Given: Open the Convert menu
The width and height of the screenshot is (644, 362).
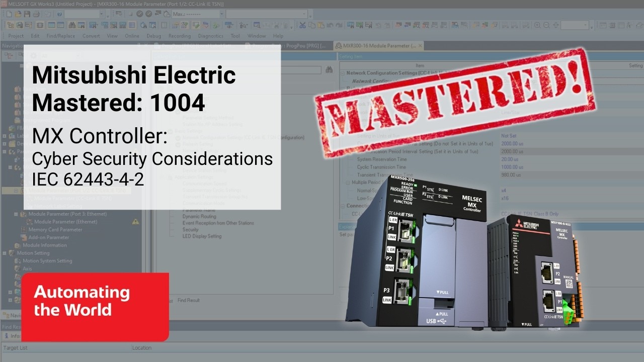Looking at the screenshot, I should click(91, 36).
